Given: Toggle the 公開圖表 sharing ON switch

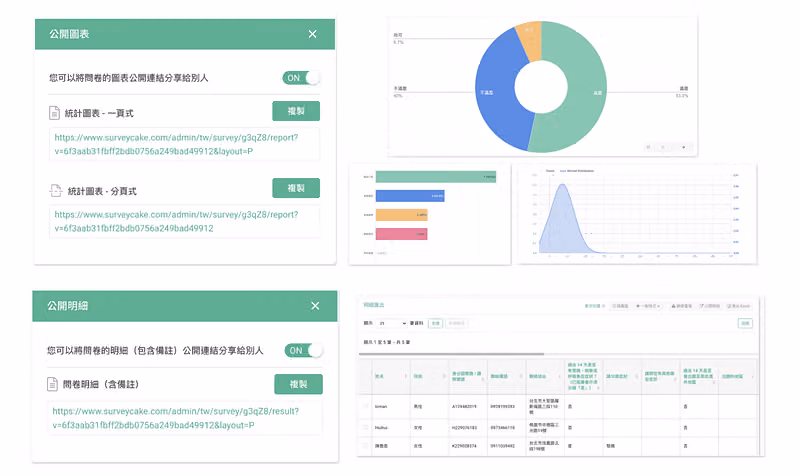Looking at the screenshot, I should [301, 78].
